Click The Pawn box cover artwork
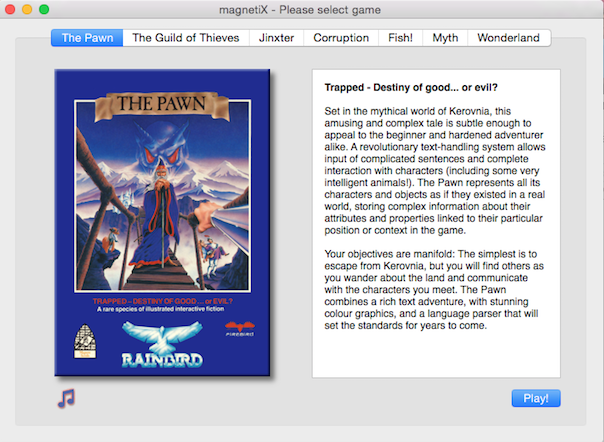The width and height of the screenshot is (604, 442). 162,222
